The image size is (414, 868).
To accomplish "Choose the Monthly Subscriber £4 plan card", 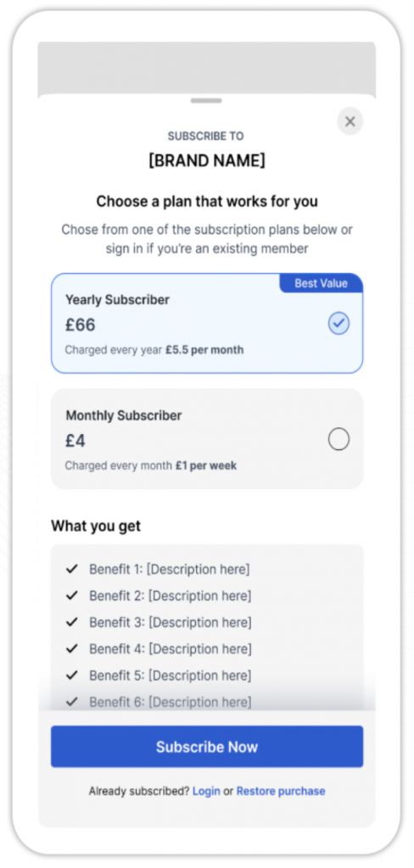I will coord(207,439).
